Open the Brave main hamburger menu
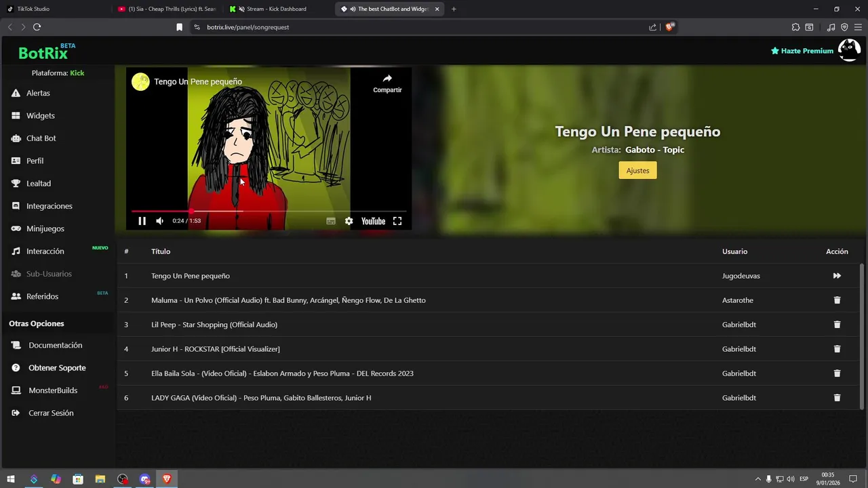This screenshot has height=488, width=868. pyautogui.click(x=858, y=27)
